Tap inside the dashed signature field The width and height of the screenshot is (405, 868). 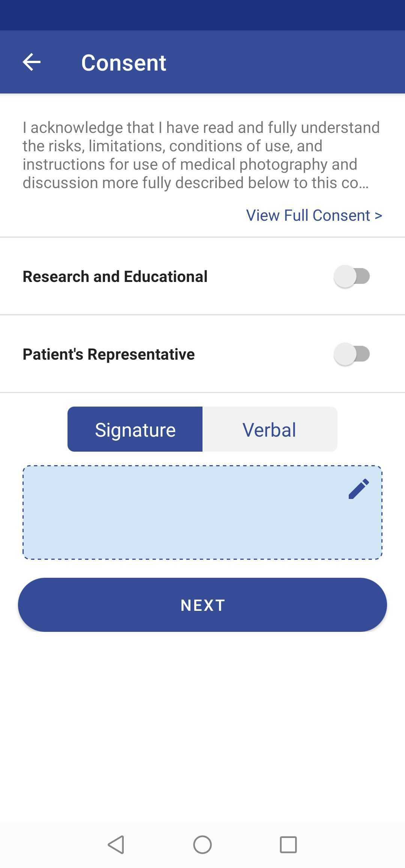click(202, 512)
